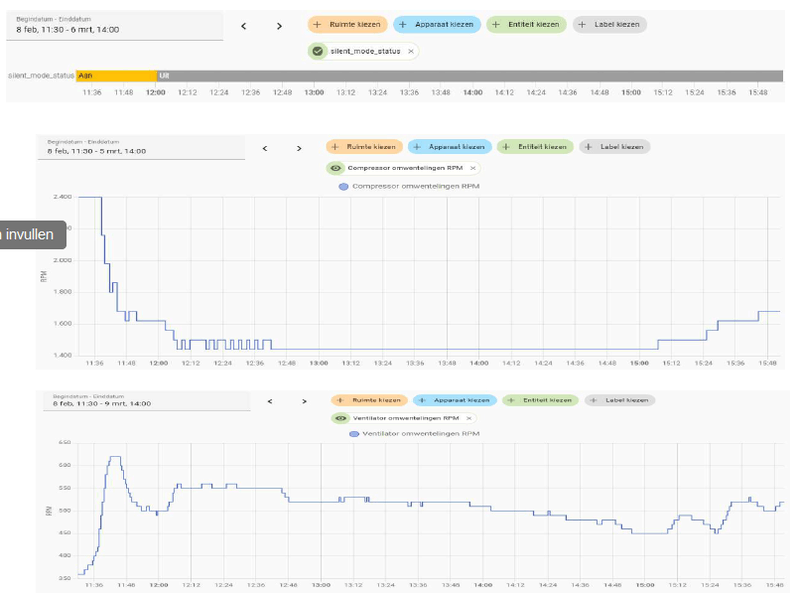Remove Ventilator omwentelingen RPM chip
800x595 pixels.
coord(469,418)
